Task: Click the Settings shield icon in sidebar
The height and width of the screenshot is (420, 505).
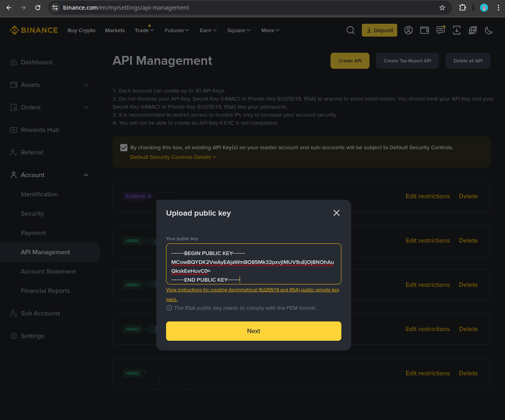Action: (x=14, y=336)
